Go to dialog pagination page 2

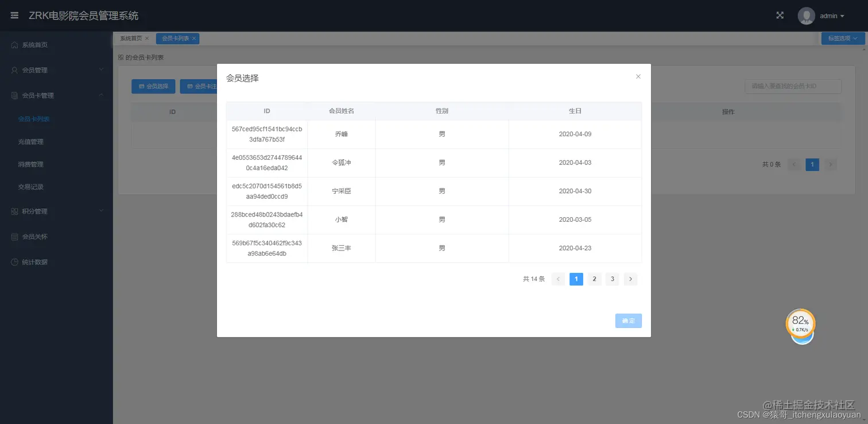(x=595, y=279)
